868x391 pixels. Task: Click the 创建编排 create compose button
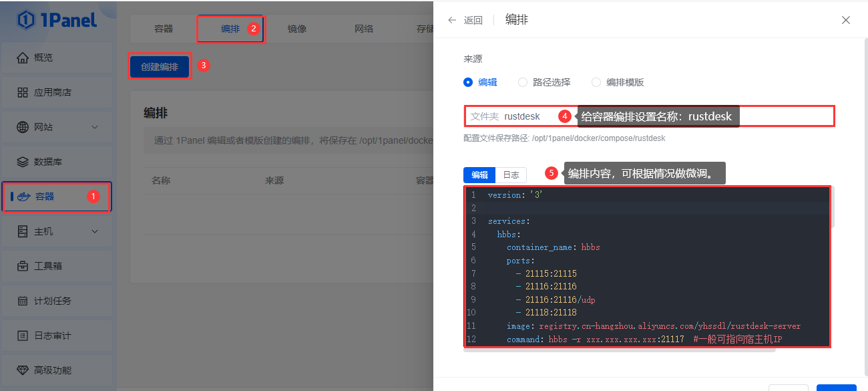[159, 66]
